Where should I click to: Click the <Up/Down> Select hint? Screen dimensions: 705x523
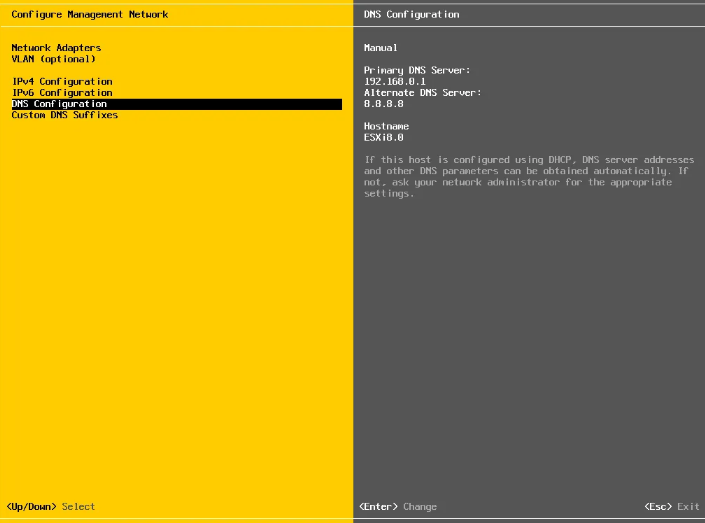click(x=51, y=507)
